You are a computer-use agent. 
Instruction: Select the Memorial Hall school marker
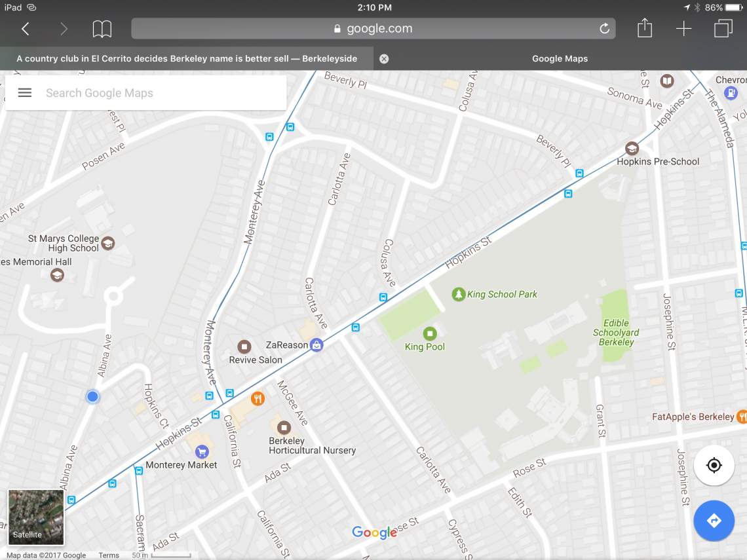[x=57, y=275]
